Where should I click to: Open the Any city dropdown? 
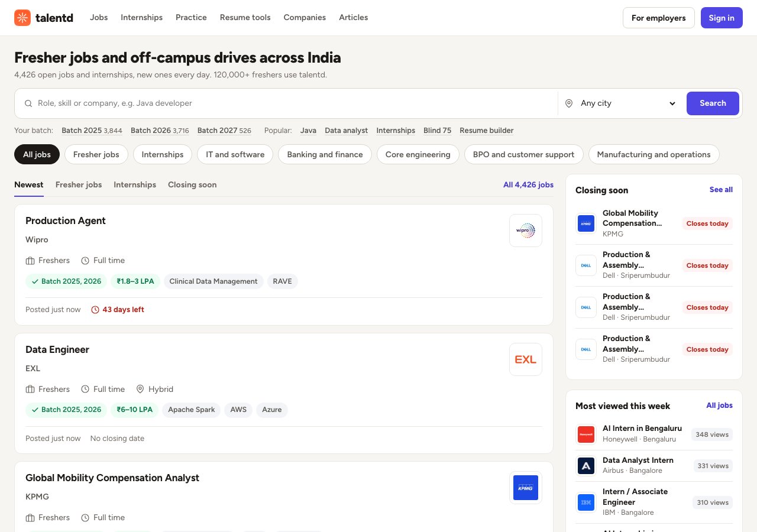pyautogui.click(x=621, y=103)
